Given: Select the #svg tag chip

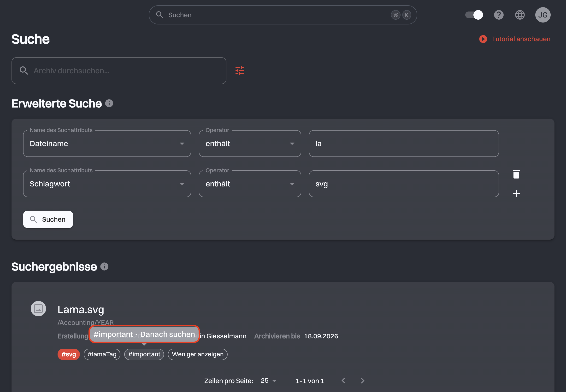Looking at the screenshot, I should tap(69, 354).
